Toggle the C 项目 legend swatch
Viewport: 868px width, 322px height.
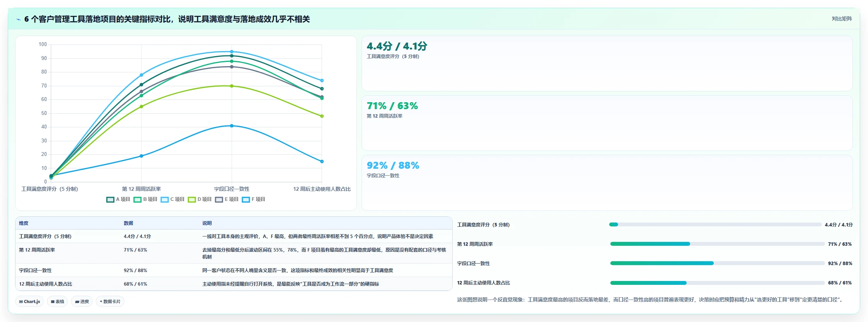click(x=165, y=199)
